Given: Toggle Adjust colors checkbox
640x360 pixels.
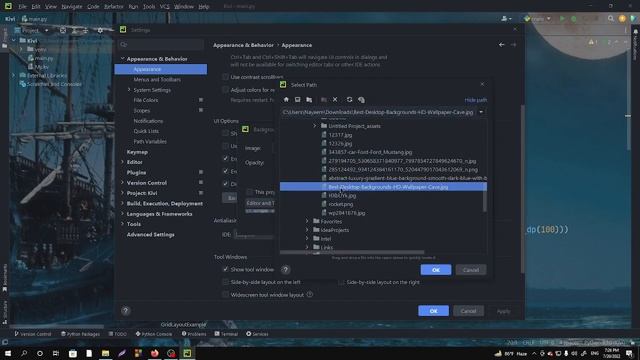Looking at the screenshot, I should click(225, 89).
